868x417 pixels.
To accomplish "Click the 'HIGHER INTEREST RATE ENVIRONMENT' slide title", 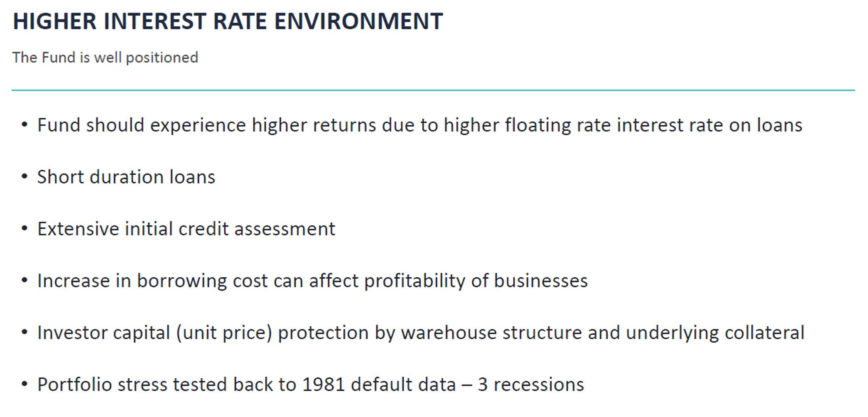I will (x=228, y=21).
